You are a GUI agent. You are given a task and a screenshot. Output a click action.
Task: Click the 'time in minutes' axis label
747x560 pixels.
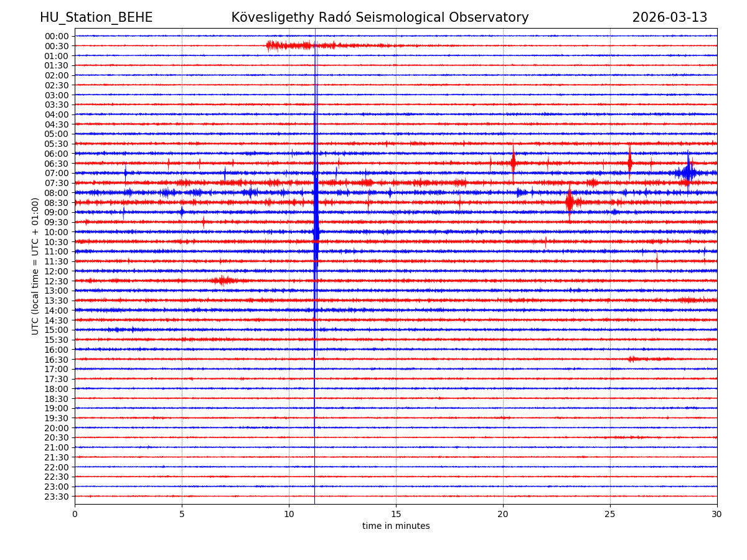coord(396,526)
